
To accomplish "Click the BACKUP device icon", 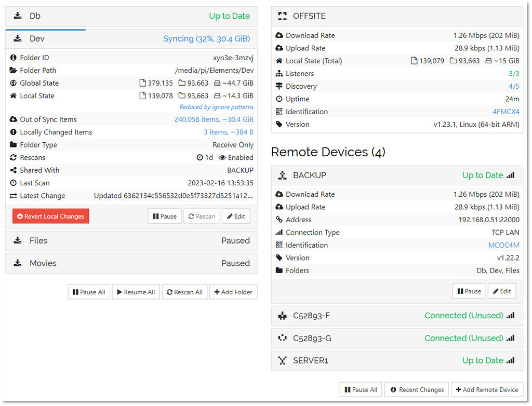I will (x=282, y=175).
